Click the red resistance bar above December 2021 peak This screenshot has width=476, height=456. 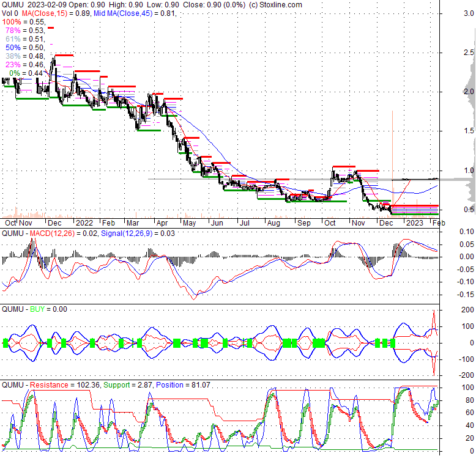point(64,56)
